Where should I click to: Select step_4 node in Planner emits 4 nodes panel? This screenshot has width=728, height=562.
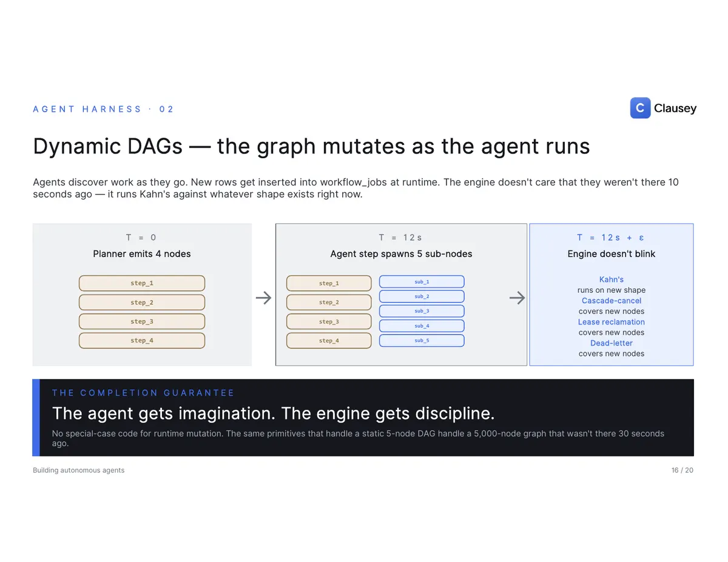point(142,341)
